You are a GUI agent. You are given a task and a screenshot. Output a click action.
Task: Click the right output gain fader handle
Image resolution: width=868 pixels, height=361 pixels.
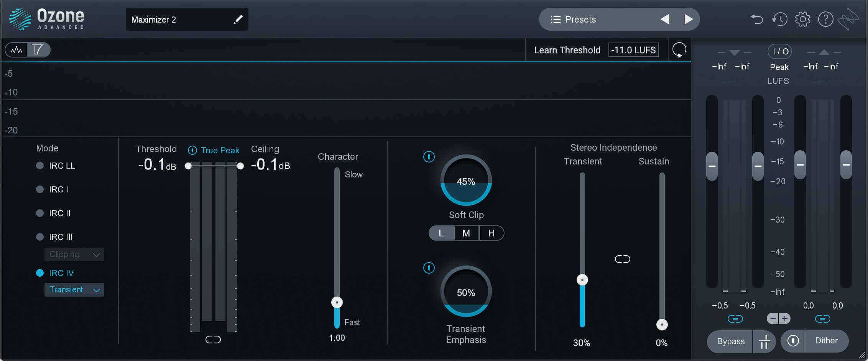tap(846, 164)
